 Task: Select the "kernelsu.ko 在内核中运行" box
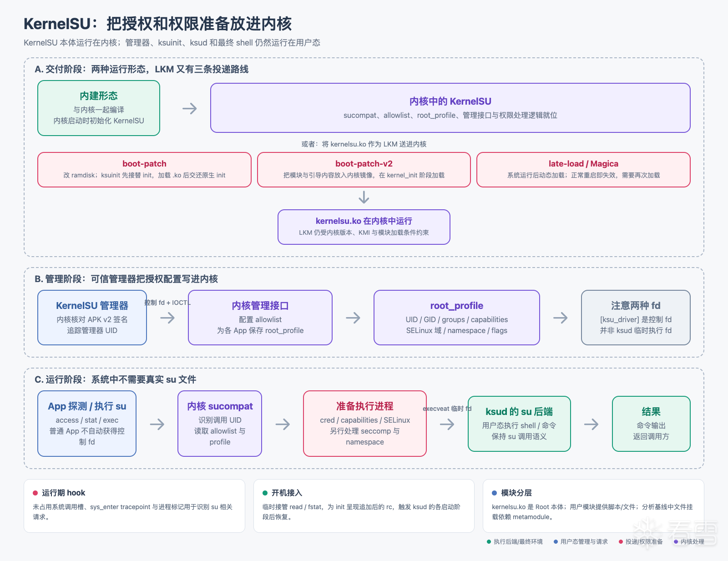[x=364, y=227]
